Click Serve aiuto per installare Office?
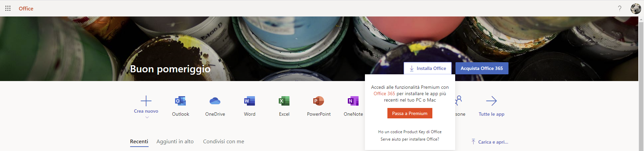 [410, 139]
